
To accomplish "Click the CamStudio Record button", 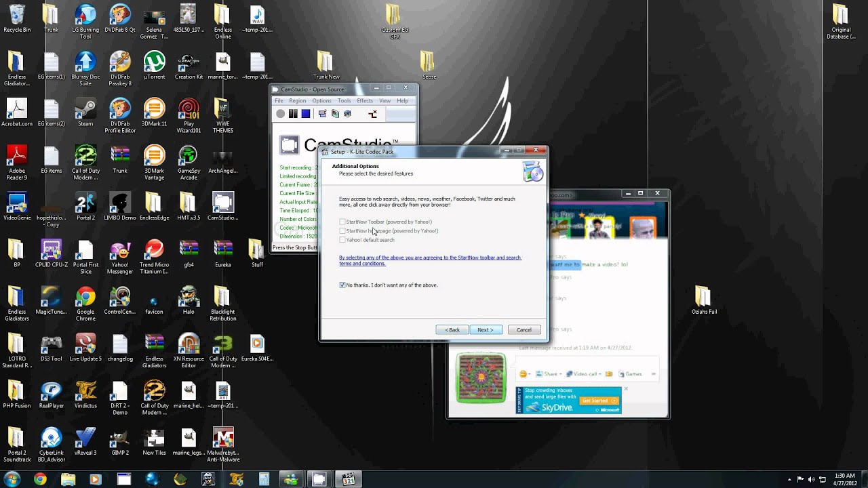I will click(x=280, y=114).
